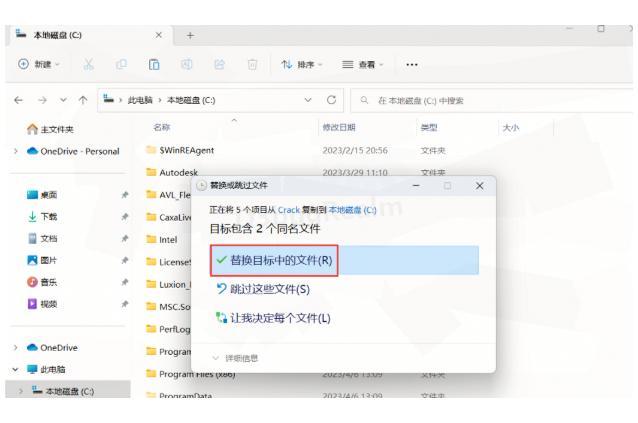Unpin 下载 using its pin icon
The width and height of the screenshot is (638, 423).
[125, 217]
